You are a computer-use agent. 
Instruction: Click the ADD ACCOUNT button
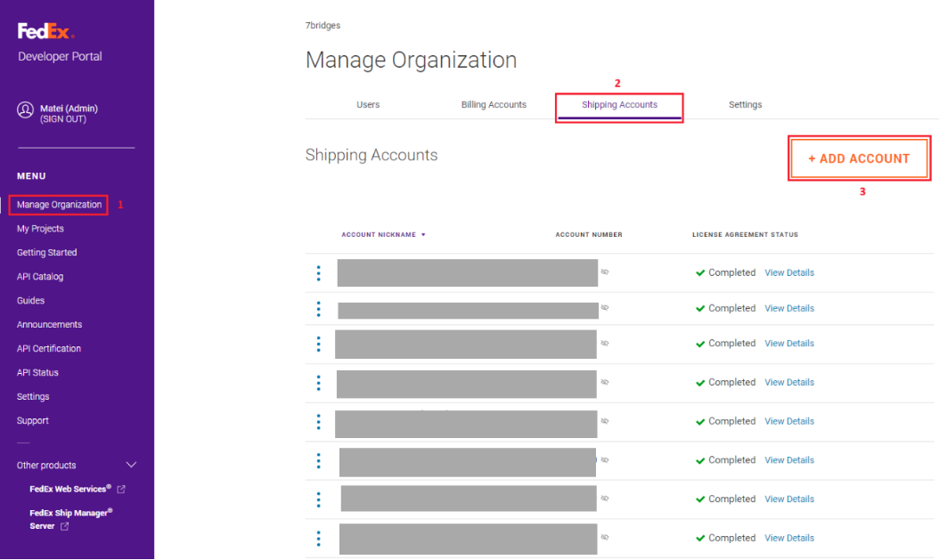pos(858,158)
